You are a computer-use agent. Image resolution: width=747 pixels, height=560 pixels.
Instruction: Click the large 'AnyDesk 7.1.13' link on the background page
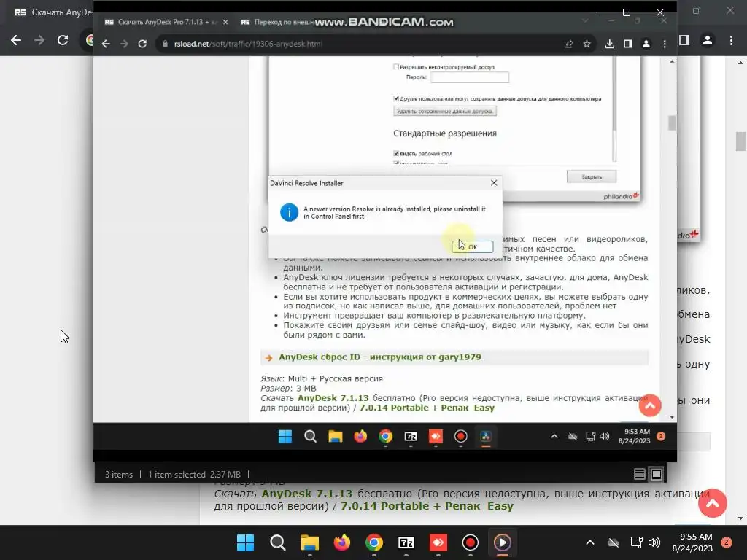tap(307, 494)
